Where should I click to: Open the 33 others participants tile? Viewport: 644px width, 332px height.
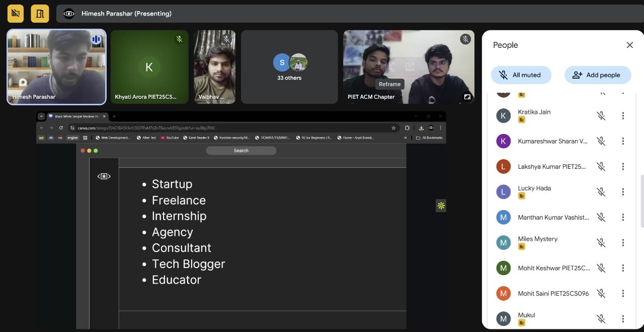pos(289,67)
